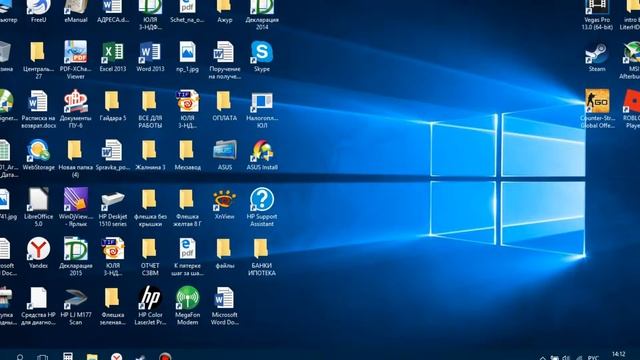Open Counter-Strike Global Offensive shortcut

(x=597, y=109)
